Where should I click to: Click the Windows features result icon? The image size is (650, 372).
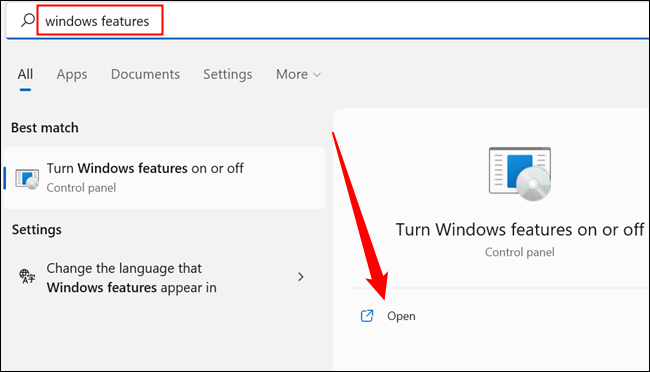[27, 179]
